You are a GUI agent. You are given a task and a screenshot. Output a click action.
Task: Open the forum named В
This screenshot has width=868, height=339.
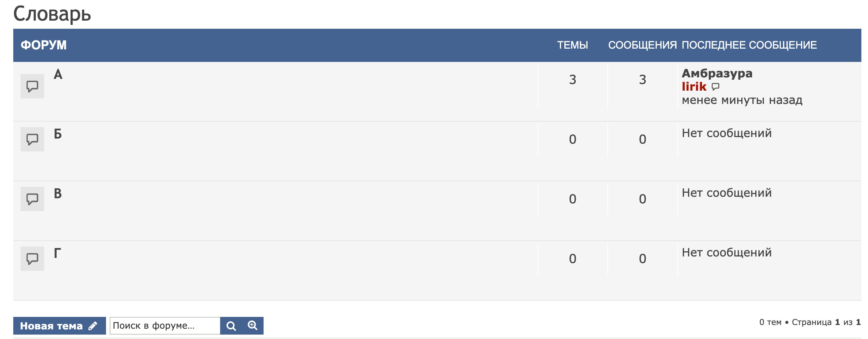point(58,194)
